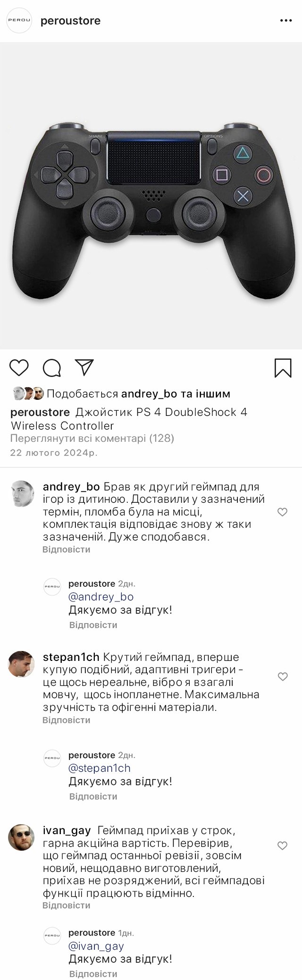The image size is (302, 980).
Task: Open andrey_bo's profile avatar
Action: click(x=22, y=494)
